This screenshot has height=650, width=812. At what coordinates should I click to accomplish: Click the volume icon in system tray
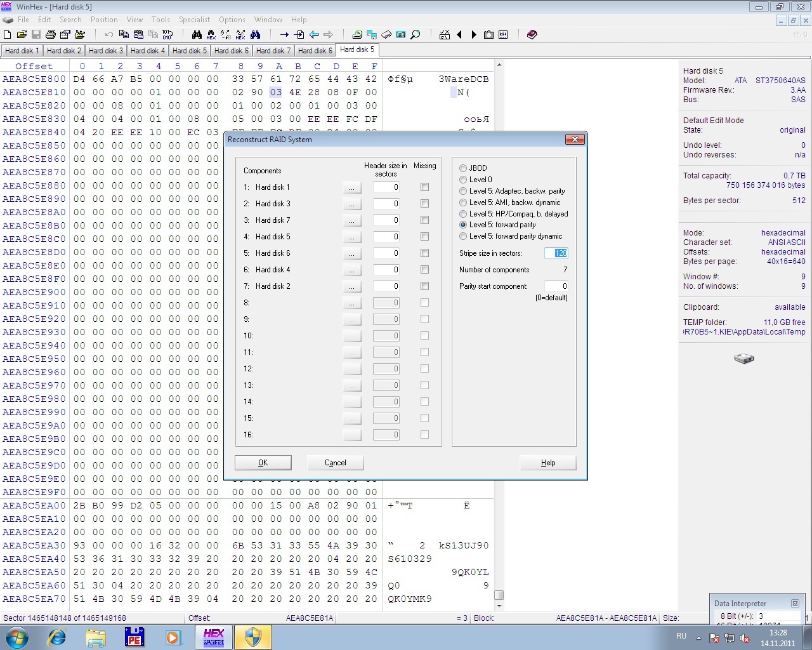745,638
